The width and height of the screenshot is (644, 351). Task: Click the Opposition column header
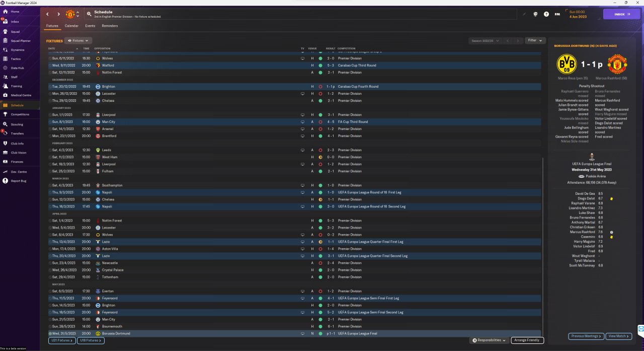(102, 48)
